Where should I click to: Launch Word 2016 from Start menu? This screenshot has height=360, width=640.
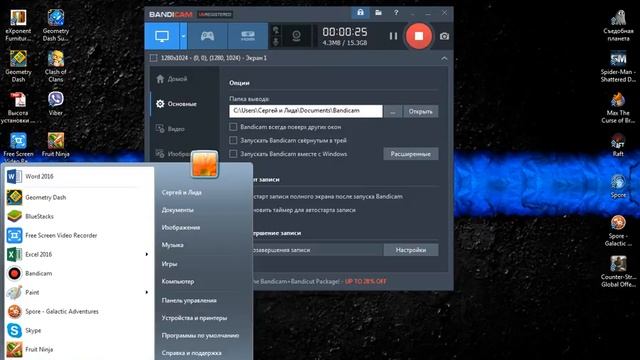pos(79,177)
